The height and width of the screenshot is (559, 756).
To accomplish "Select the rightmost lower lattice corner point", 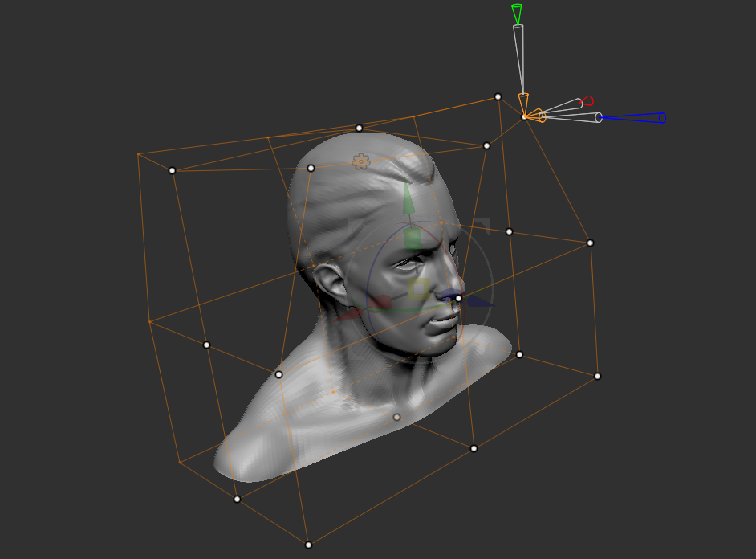I will [597, 376].
